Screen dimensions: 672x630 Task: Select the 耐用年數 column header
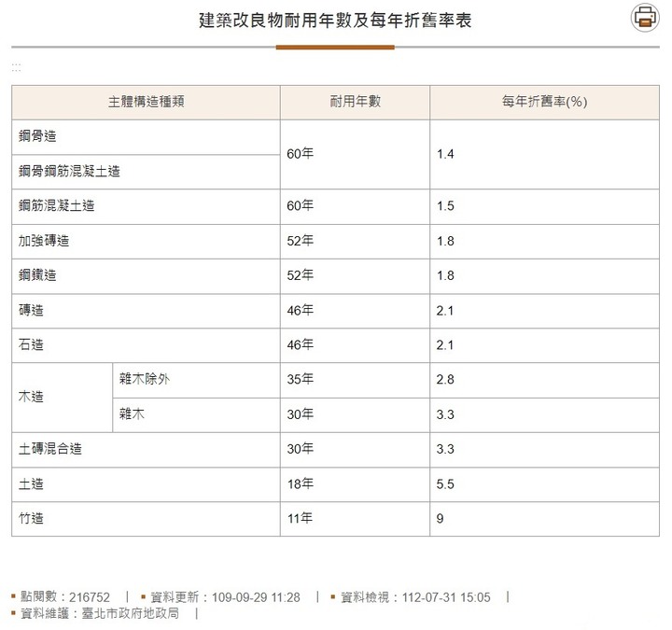pos(355,102)
